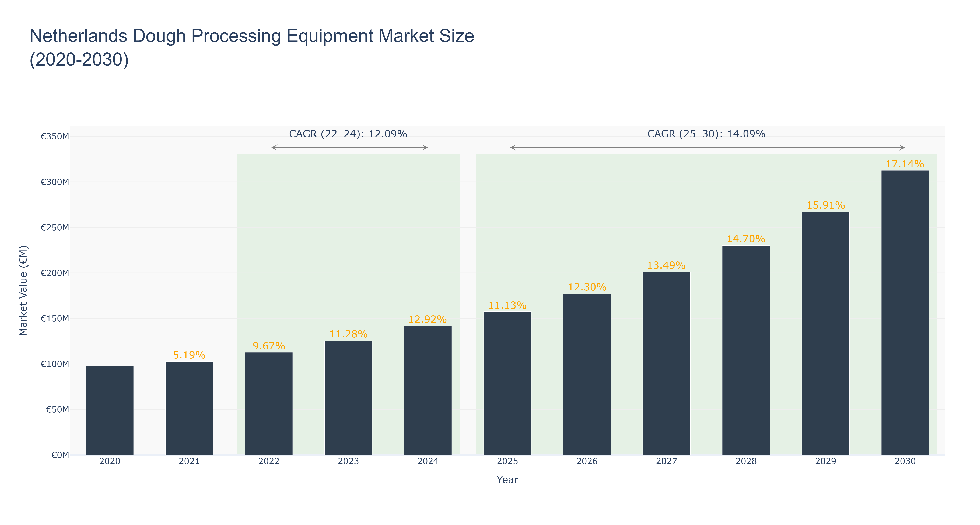Screen dimensions: 980x525
Task: Click the €100M y-axis tick label
Action: [x=55, y=364]
